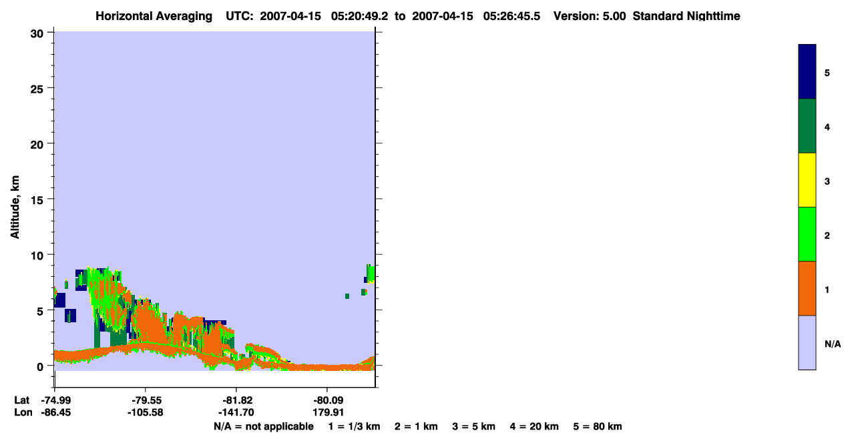Click the latitude value -80.09

tap(327, 400)
